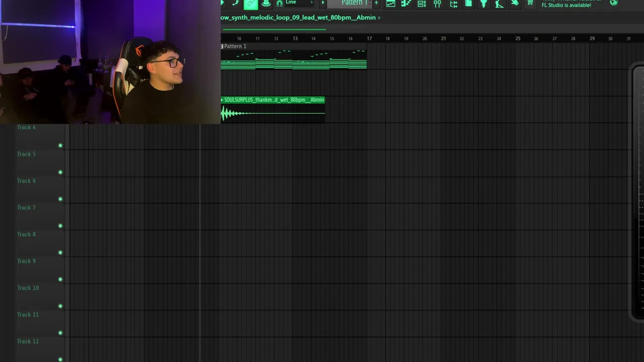The width and height of the screenshot is (644, 362).
Task: Select the Track 4 label
Action: click(26, 127)
